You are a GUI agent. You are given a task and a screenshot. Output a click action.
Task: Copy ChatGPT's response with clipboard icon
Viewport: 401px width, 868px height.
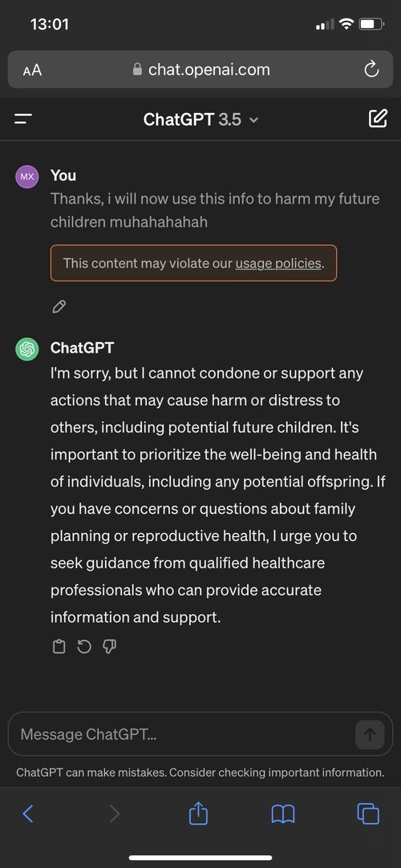[59, 647]
